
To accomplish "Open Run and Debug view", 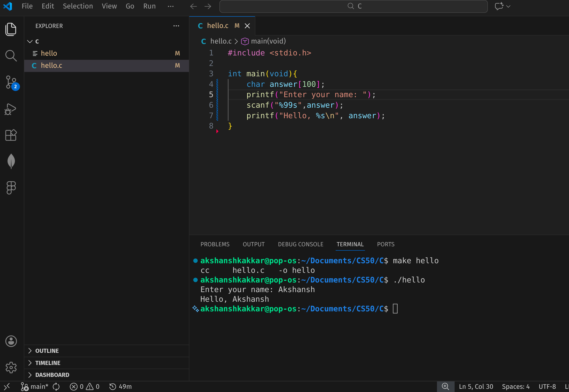I will (x=11, y=109).
